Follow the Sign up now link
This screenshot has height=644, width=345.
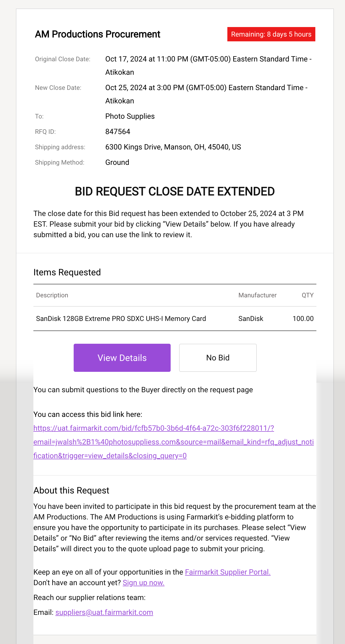pos(144,583)
